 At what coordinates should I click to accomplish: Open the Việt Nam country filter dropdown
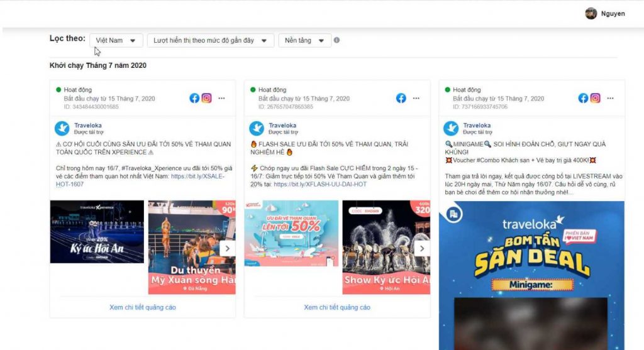point(116,40)
